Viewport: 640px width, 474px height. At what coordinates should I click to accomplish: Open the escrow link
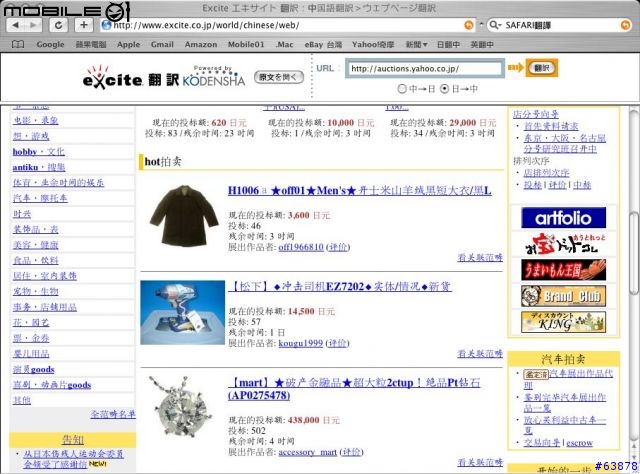pyautogui.click(x=579, y=443)
